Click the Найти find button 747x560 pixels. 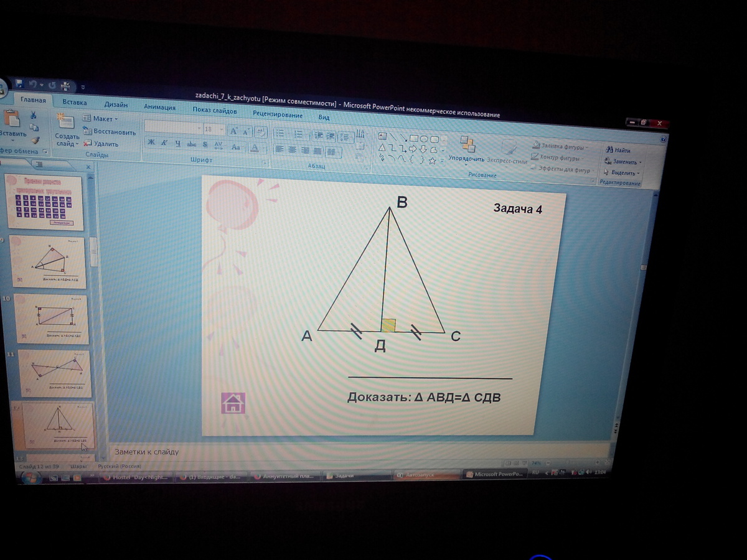(618, 150)
